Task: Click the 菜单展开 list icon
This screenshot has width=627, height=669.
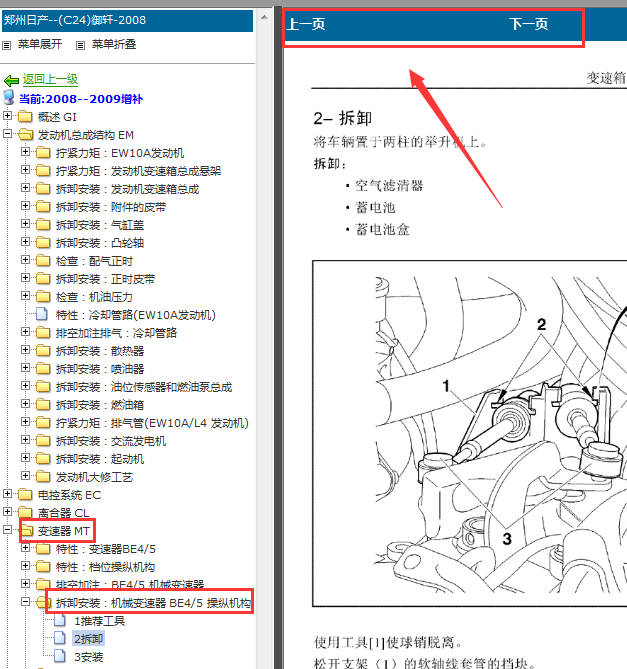Action: [x=7, y=45]
